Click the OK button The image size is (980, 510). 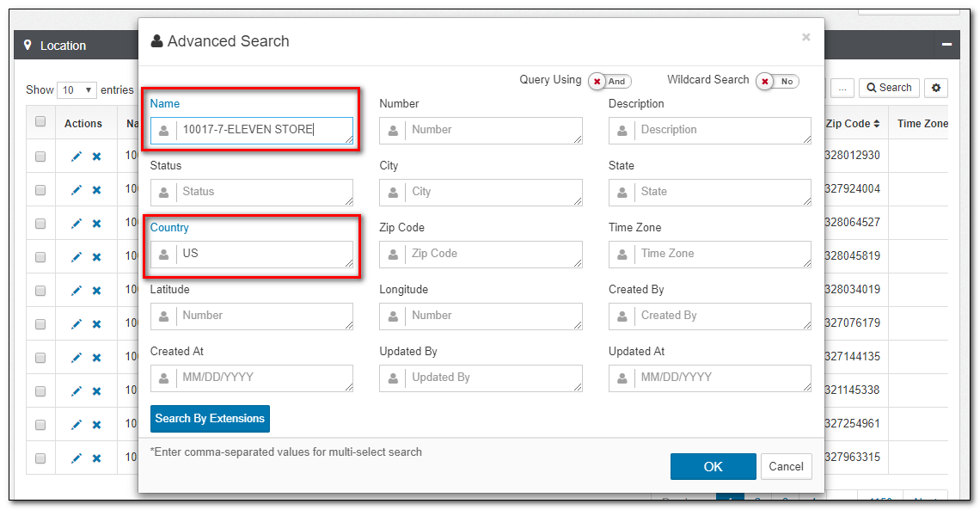[714, 467]
